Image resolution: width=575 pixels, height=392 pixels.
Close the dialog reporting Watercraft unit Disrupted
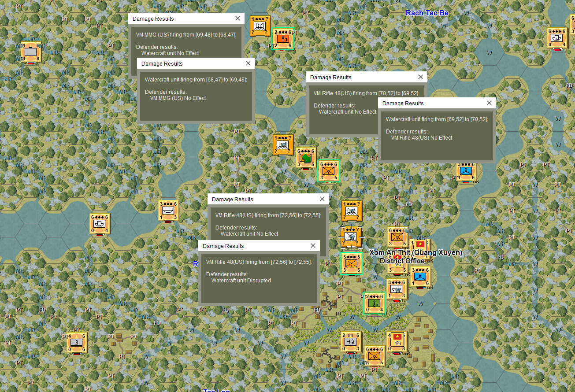pos(313,246)
